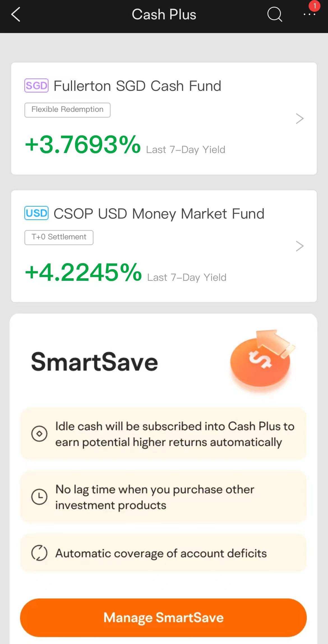Click the Manage SmartSave button
The image size is (328, 644).
coord(163,618)
